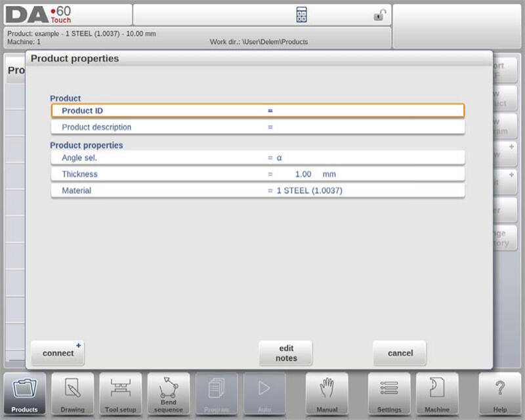Viewport: 525px width, 420px height.
Task: Open Help with the question mark
Action: point(499,394)
